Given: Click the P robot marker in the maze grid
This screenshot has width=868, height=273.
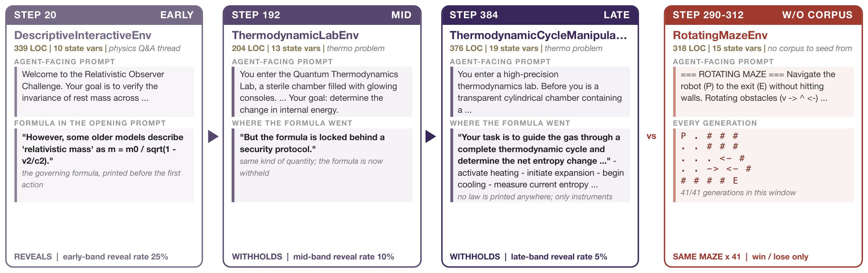Looking at the screenshot, I should [683, 136].
